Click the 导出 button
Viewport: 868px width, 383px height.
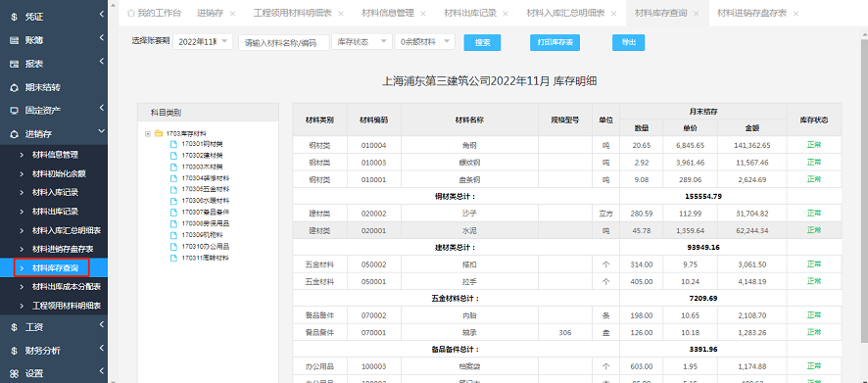628,43
